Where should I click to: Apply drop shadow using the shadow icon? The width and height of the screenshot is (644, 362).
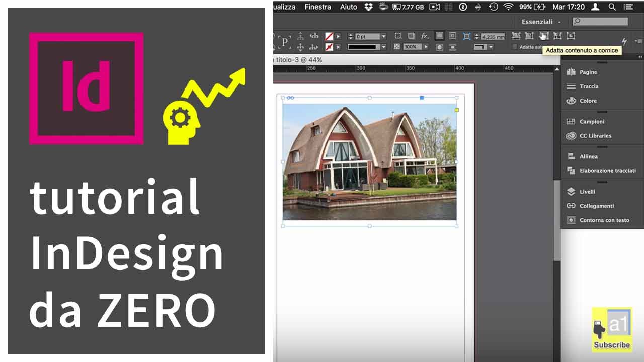(411, 36)
